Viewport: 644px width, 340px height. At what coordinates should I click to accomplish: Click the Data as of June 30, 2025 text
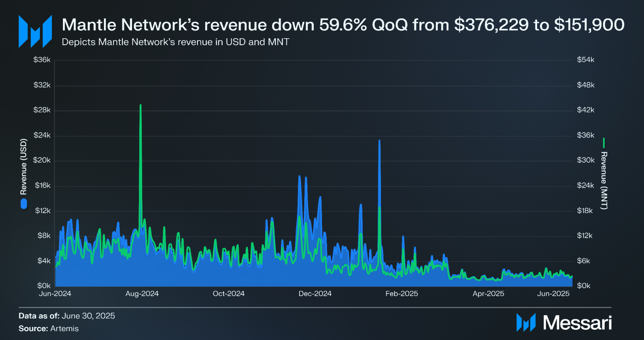[x=67, y=316]
